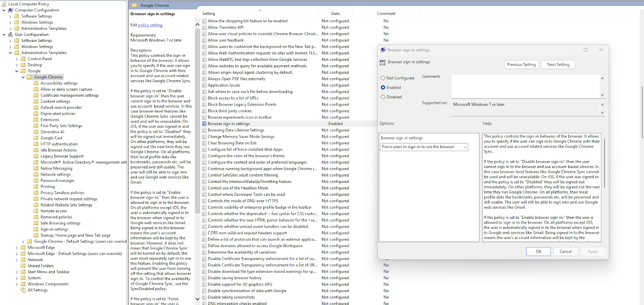Select the 'Always Open PDF files externally' setting
Viewport: 644px width, 305px height.
coord(236,79)
